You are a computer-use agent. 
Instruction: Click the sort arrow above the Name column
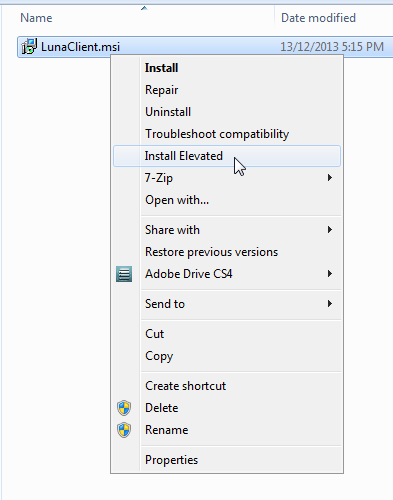point(144,8)
